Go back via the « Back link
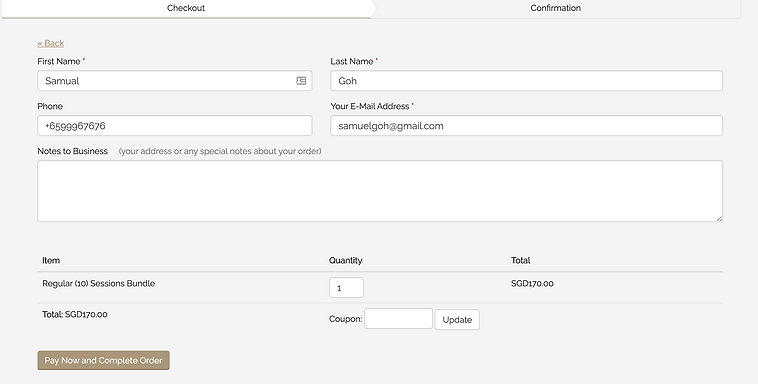The image size is (758, 384). (x=51, y=43)
